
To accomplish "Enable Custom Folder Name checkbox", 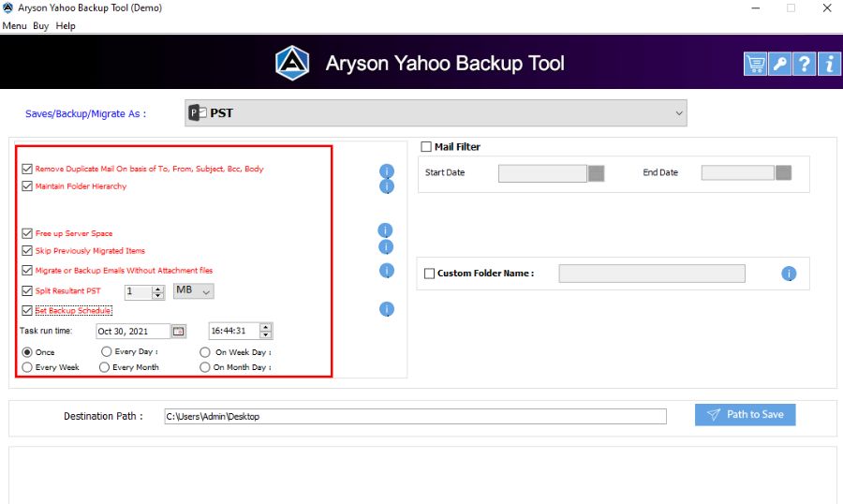I will pos(430,274).
